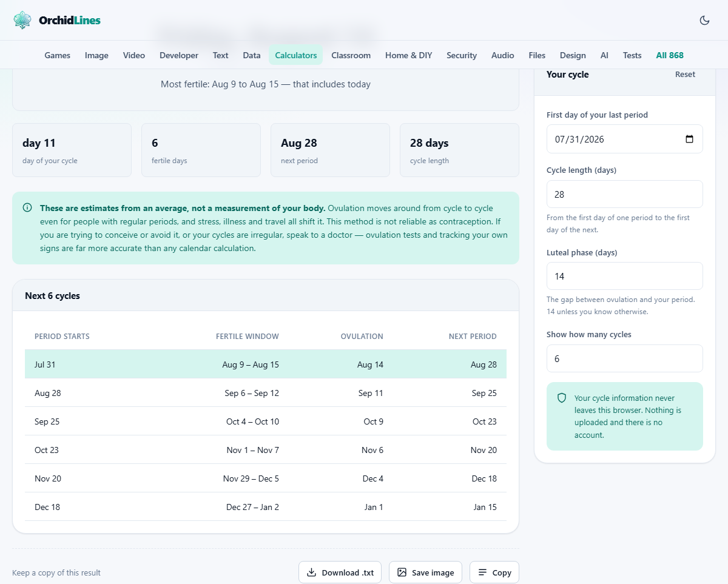Viewport: 728px width, 584px height.
Task: Click the 6 fertile days card
Action: point(201,150)
